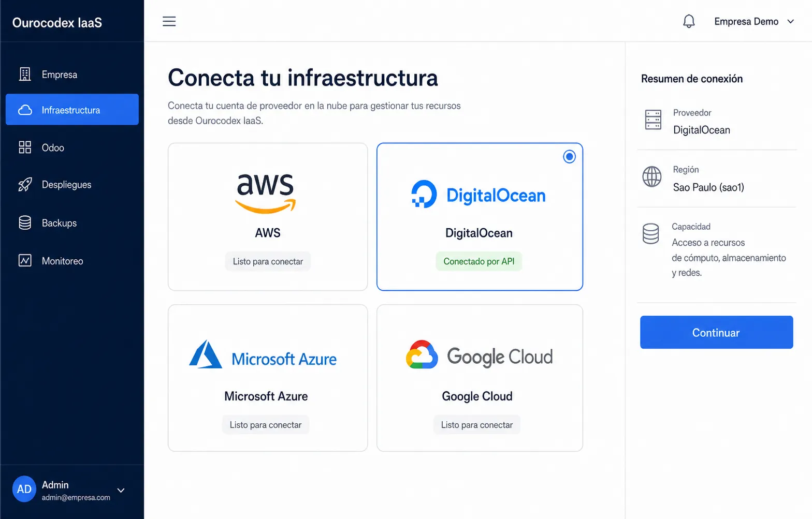Screen dimensions: 812x519
Task: Expand the Admin account chevron
Action: pyautogui.click(x=121, y=490)
